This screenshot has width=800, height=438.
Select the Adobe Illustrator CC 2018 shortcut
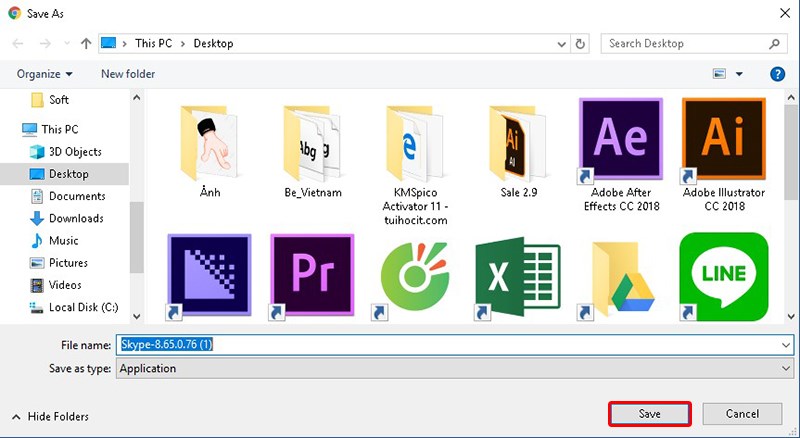coord(724,155)
